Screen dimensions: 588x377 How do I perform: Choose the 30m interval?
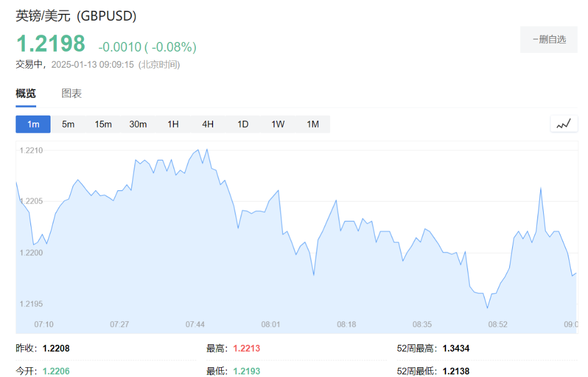click(138, 124)
